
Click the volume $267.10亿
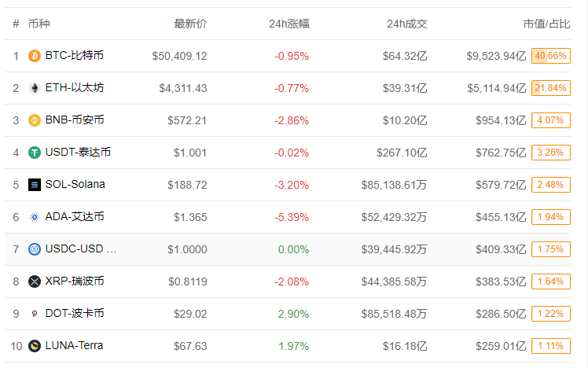402,153
